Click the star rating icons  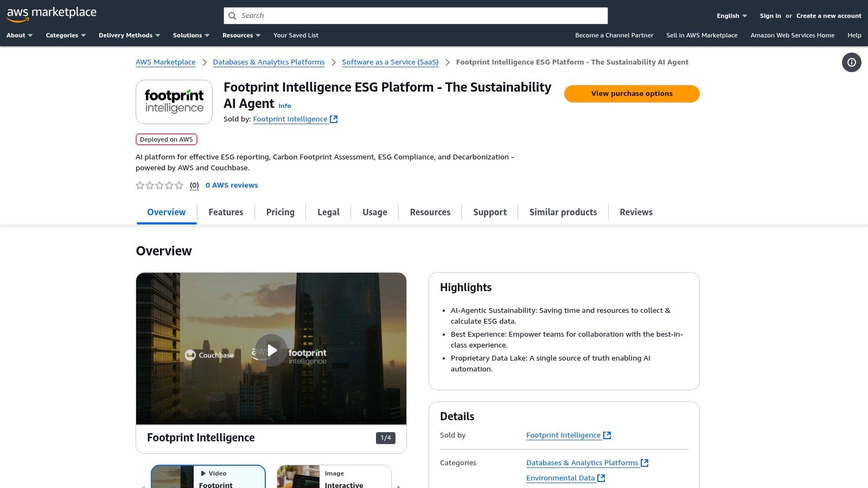click(x=159, y=185)
